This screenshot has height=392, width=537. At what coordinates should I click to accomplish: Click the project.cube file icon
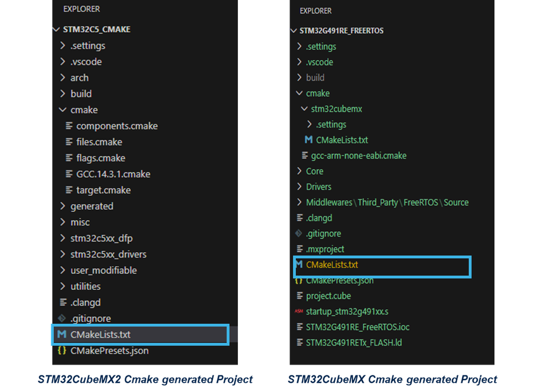tap(300, 296)
